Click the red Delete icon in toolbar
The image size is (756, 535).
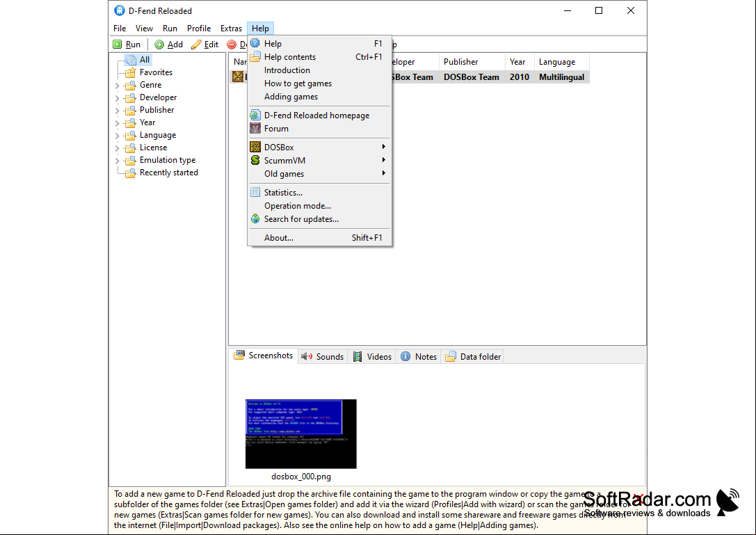coord(232,45)
